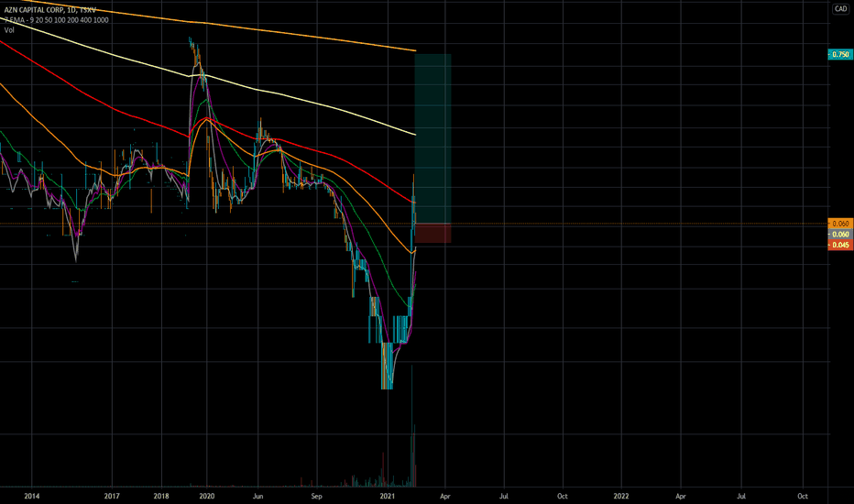Click the AZN CAPITAL CORP symbol title

pos(50,10)
